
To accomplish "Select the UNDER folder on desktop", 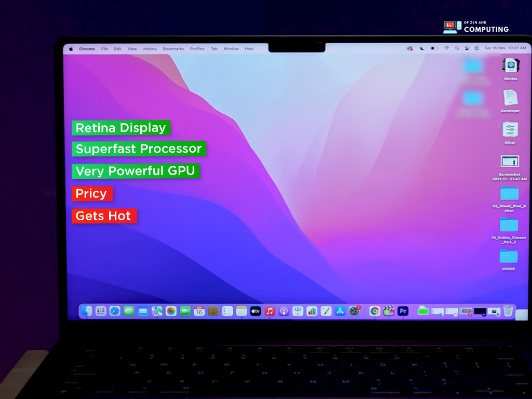I will coord(508,260).
